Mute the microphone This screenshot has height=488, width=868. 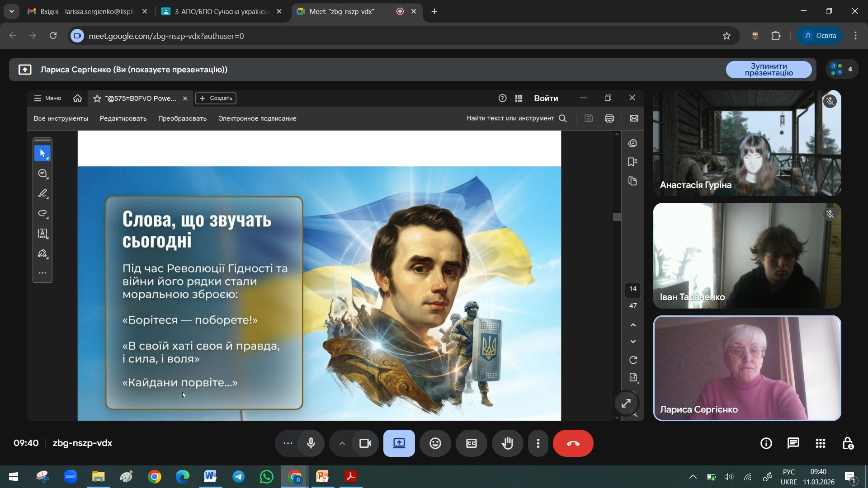(x=311, y=443)
